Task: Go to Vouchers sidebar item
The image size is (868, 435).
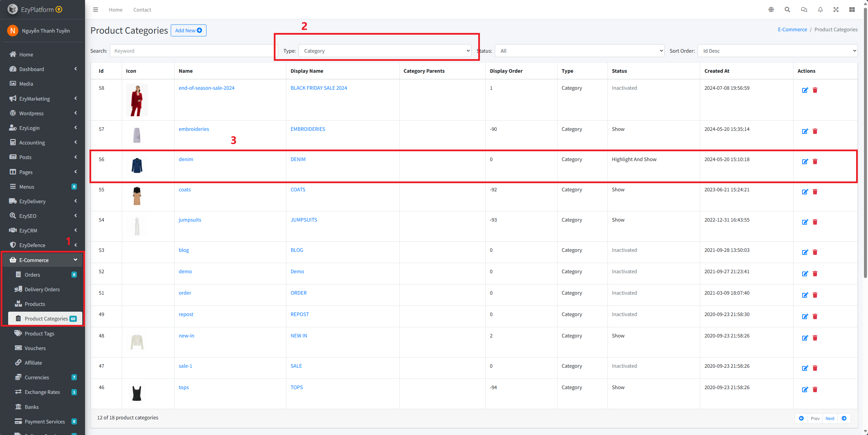Action: 35,348
